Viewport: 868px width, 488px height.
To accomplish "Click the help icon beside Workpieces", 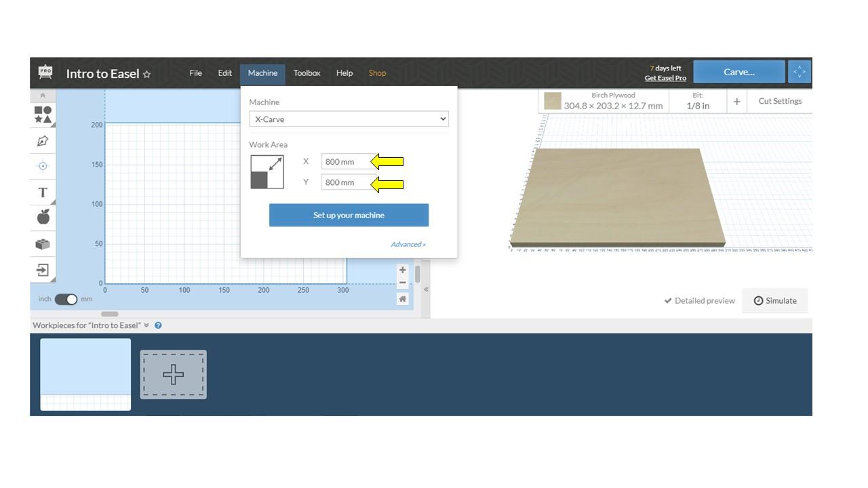I will 158,325.
